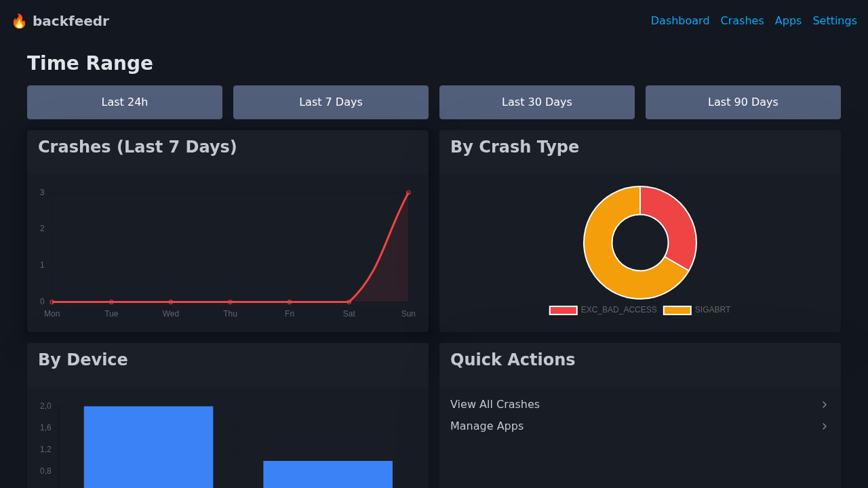Switch to Last 30 Days range

(x=536, y=102)
